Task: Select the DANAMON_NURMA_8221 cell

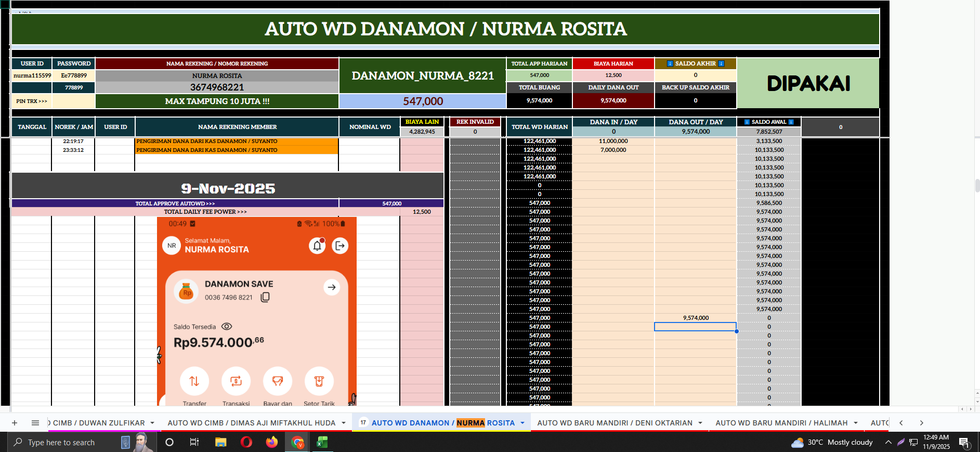Action: coord(423,76)
